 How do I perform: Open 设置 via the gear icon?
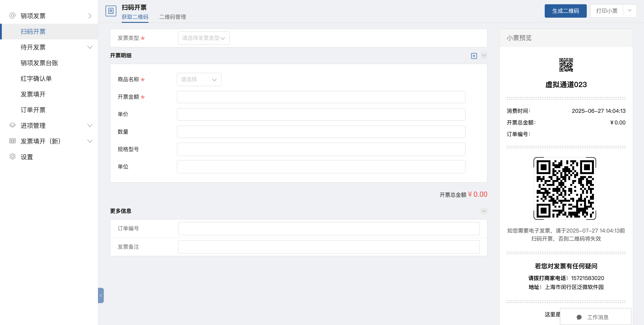point(12,157)
